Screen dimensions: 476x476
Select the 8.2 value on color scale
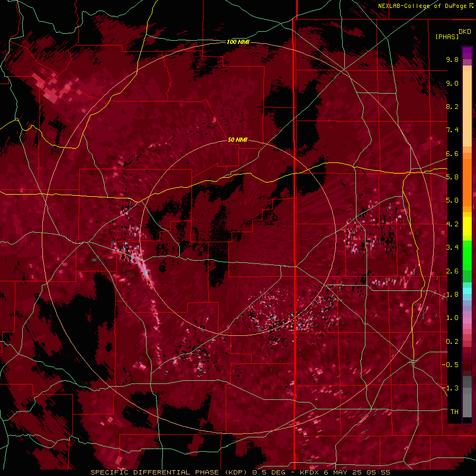click(452, 106)
